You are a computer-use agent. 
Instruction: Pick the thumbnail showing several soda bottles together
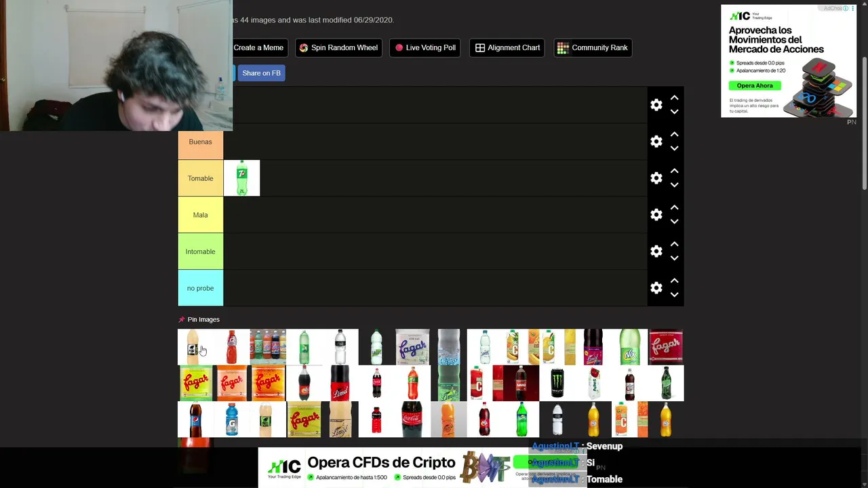[268, 347]
